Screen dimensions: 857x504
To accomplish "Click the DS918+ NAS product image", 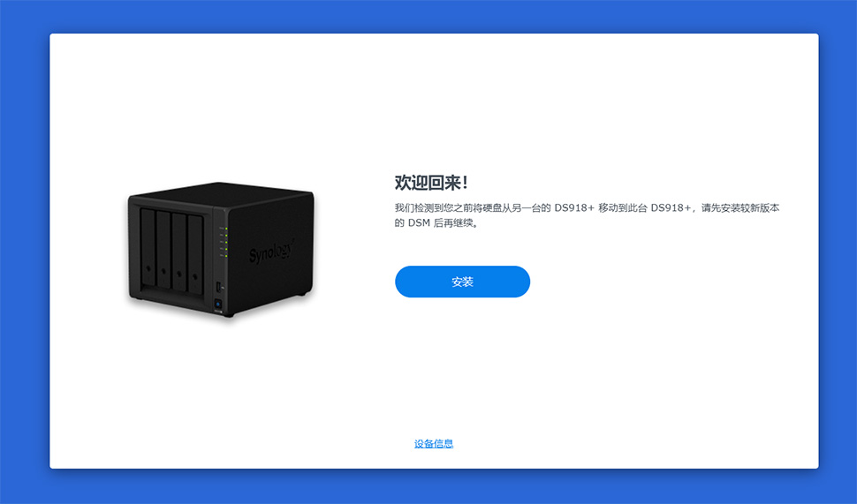I will 221,250.
